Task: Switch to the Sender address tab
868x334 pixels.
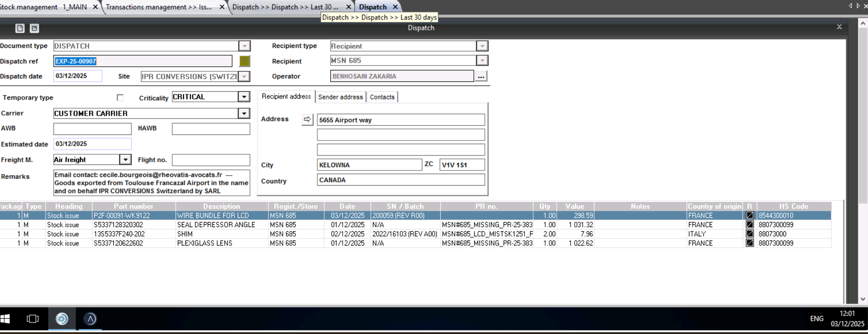Action: (340, 97)
